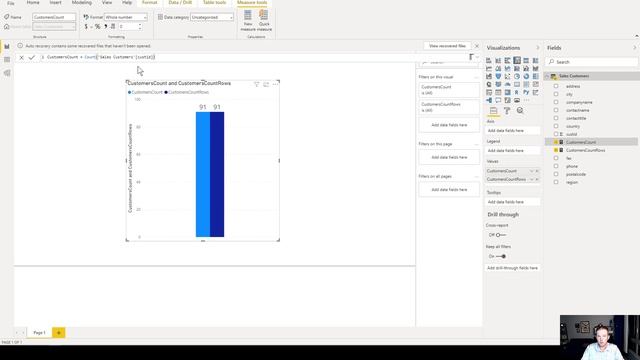Cancel the formula edit with X
The width and height of the screenshot is (640, 360).
point(22,58)
